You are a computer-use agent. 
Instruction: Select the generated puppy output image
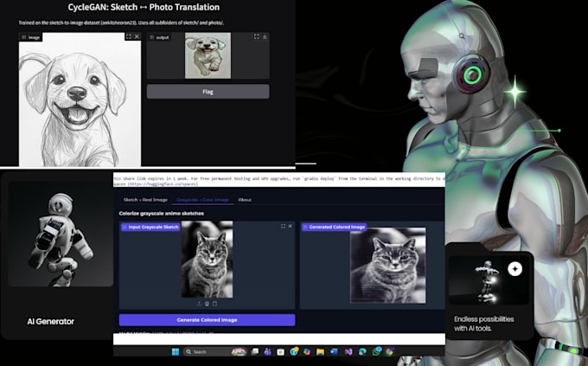coord(208,55)
